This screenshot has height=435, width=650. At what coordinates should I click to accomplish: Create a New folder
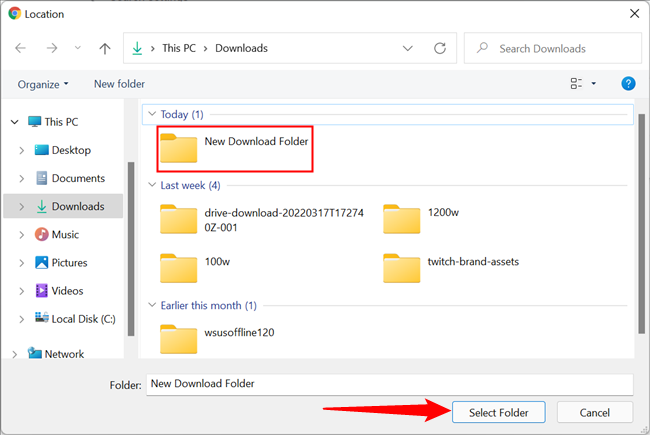pyautogui.click(x=119, y=84)
